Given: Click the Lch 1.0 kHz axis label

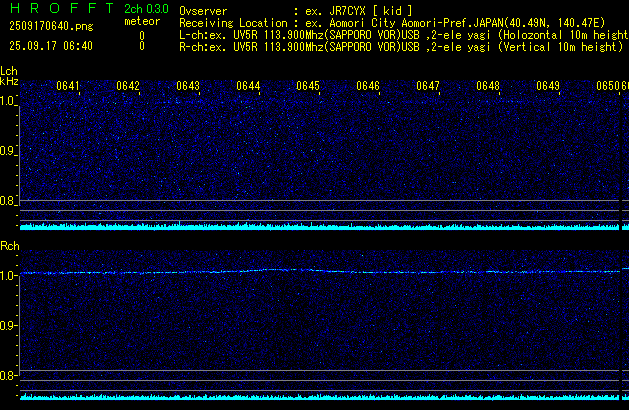Looking at the screenshot, I should pyautogui.click(x=8, y=101).
